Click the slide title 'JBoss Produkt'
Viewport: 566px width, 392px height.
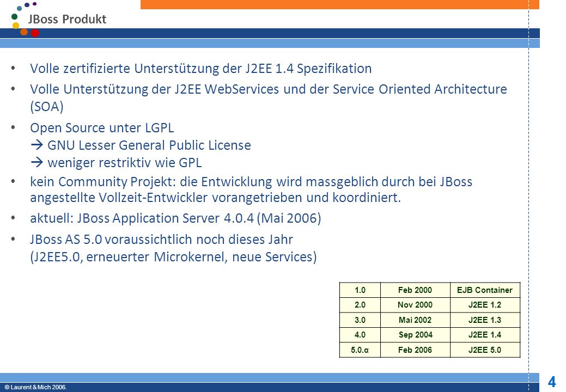pos(67,19)
